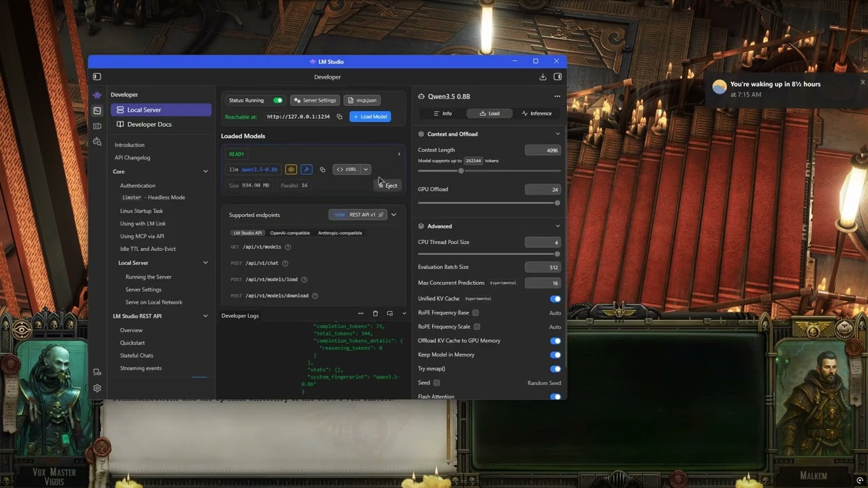Viewport: 868px width, 488px height.
Task: Collapse the Context and Offload section
Action: pos(557,134)
